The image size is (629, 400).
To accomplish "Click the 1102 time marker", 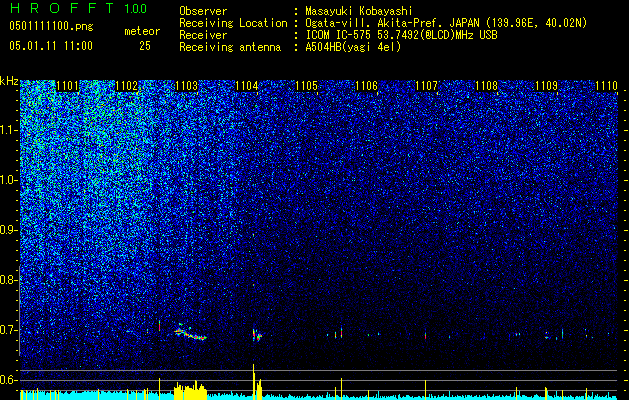I will pyautogui.click(x=127, y=86).
